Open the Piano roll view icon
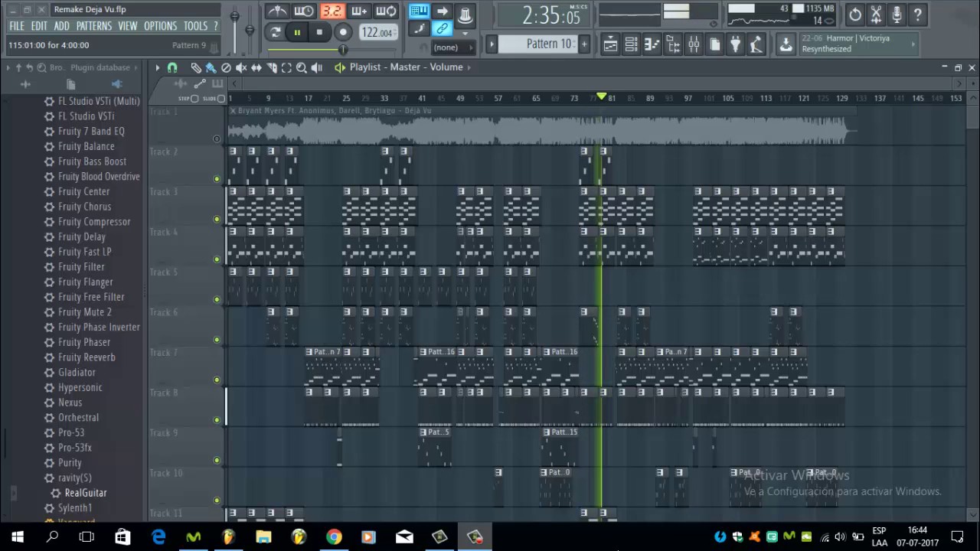 tap(652, 44)
